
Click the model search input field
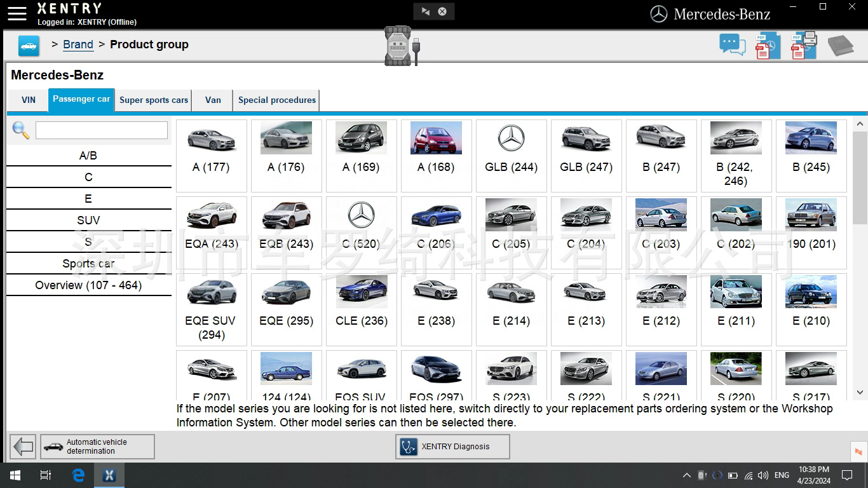click(x=102, y=130)
